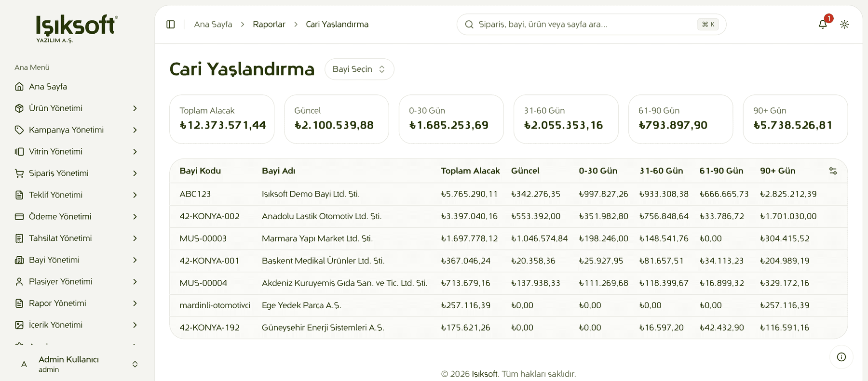Click the 90+ Gün summary card
Screen dimensions: 868x381
point(795,119)
